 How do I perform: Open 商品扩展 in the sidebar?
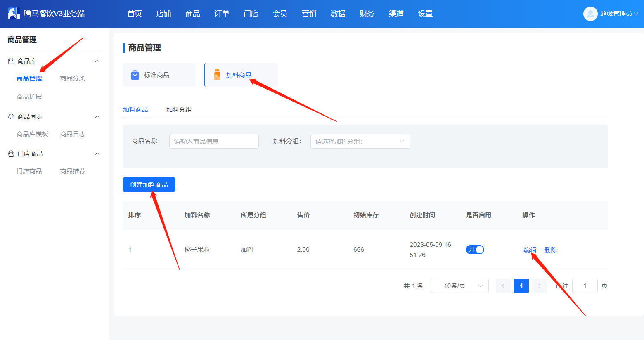[29, 97]
